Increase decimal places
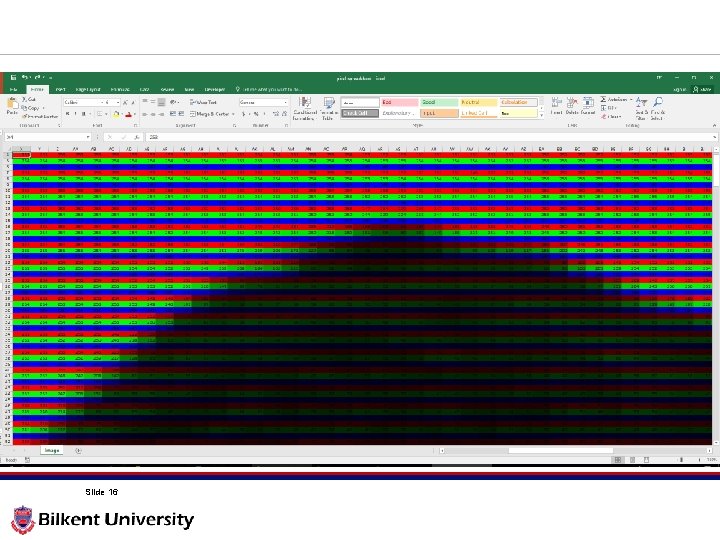This screenshot has height=540, width=720. (x=276, y=114)
